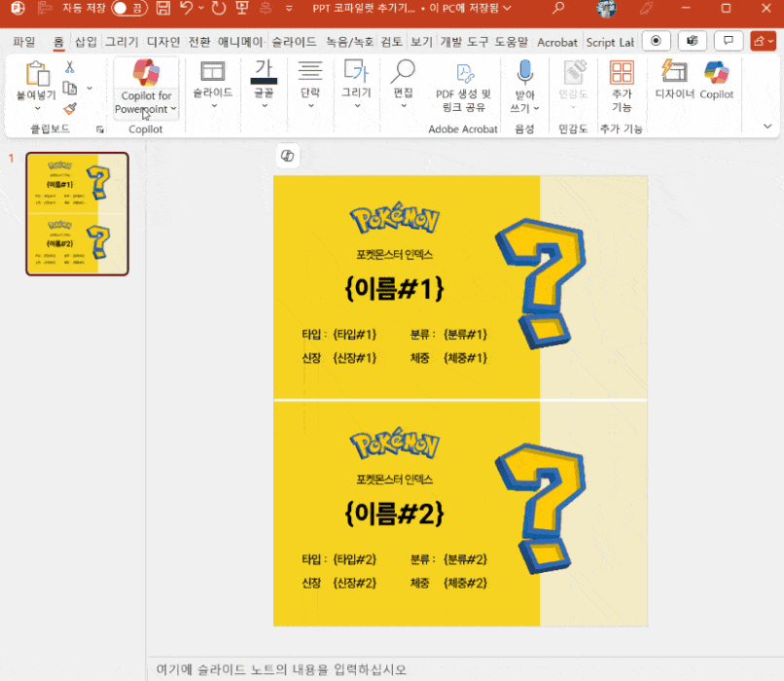Click the Present in Teams icon
Image resolution: width=784 pixels, height=681 pixels.
pyautogui.click(x=693, y=41)
